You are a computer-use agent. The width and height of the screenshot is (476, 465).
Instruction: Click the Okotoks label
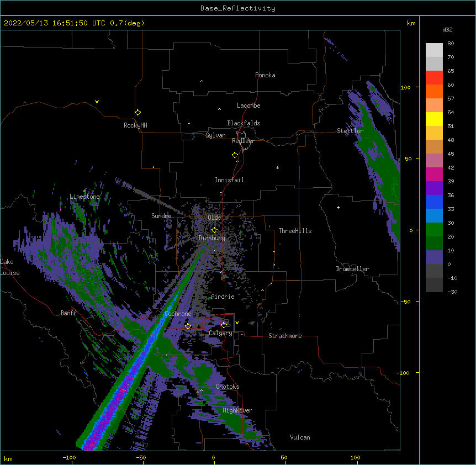tap(228, 387)
